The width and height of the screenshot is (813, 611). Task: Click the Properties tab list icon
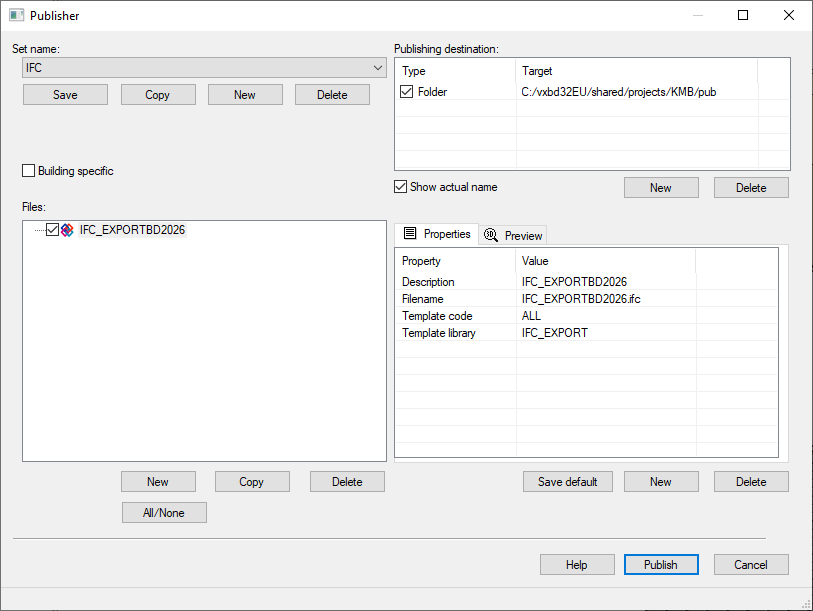(409, 234)
